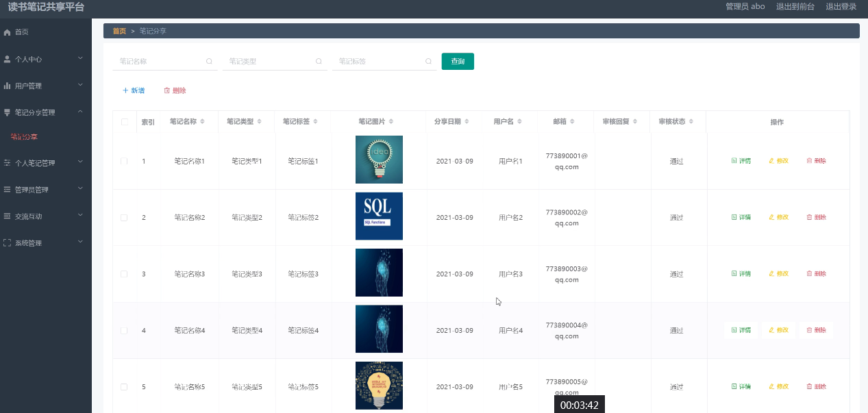Click the icon beside 交流互动

[8, 216]
